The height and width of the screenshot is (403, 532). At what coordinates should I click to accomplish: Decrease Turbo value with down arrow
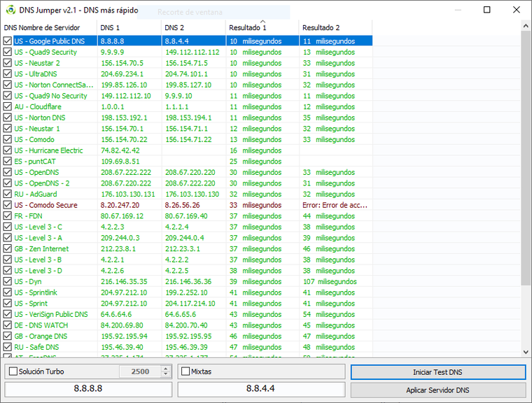(166, 374)
